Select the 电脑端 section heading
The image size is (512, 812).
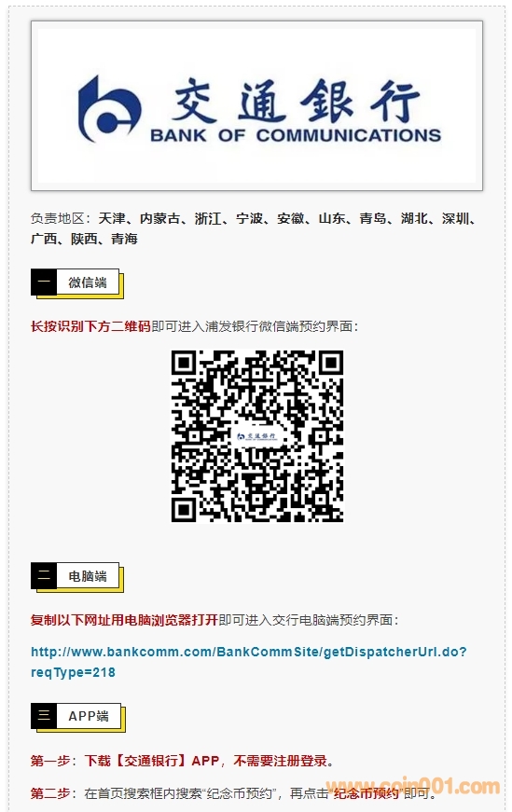(x=88, y=576)
